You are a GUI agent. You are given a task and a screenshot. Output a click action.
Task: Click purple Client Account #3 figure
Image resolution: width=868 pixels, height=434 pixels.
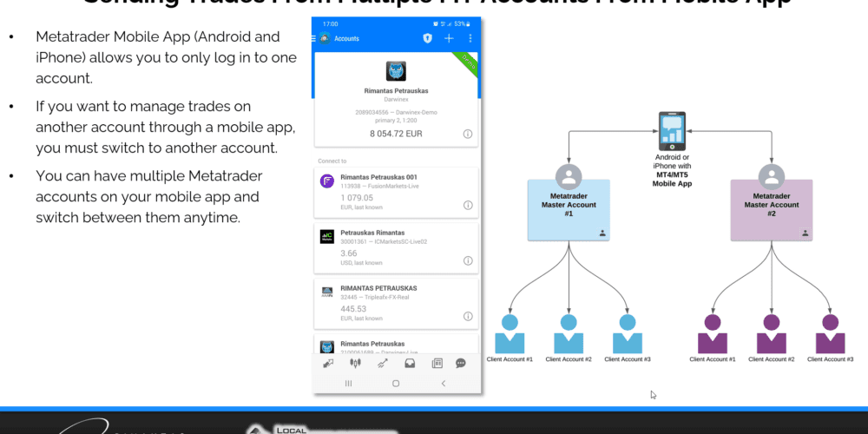831,334
